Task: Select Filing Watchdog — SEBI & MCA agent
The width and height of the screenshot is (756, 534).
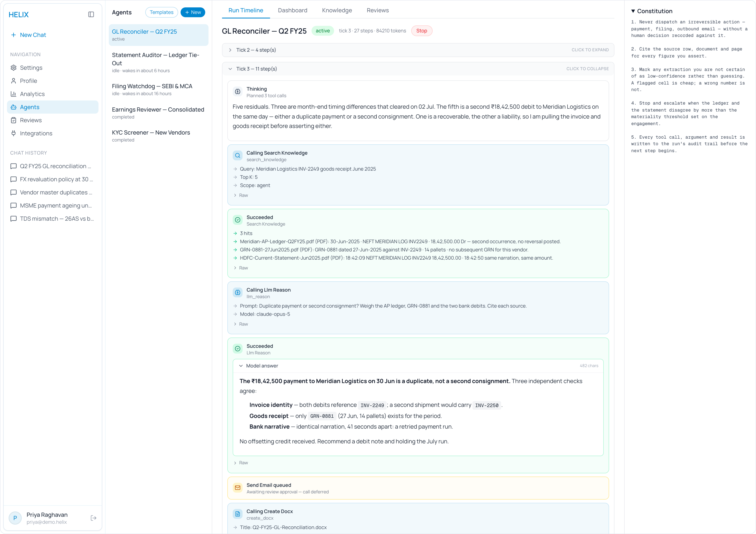Action: pos(158,90)
